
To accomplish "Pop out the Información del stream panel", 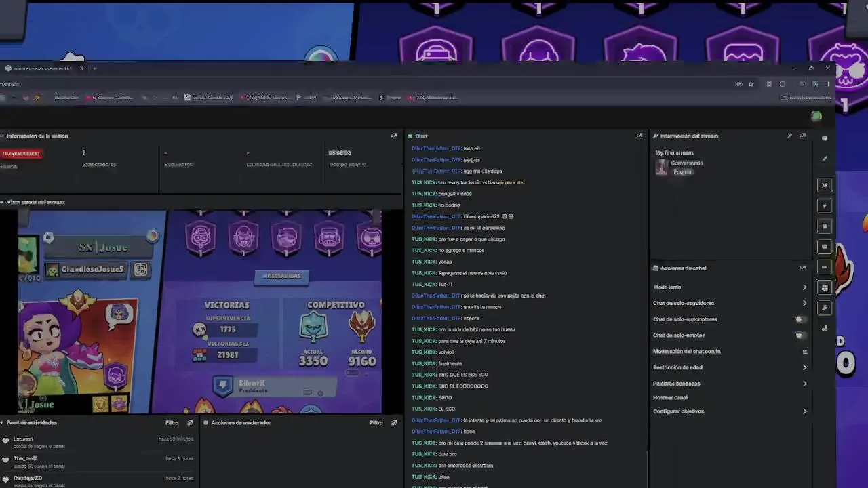I will click(x=803, y=136).
